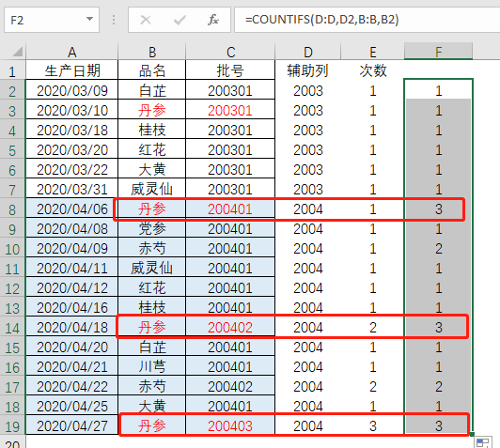The width and height of the screenshot is (500, 448).
Task: Select date cell 2020/04/27
Action: coord(72,425)
